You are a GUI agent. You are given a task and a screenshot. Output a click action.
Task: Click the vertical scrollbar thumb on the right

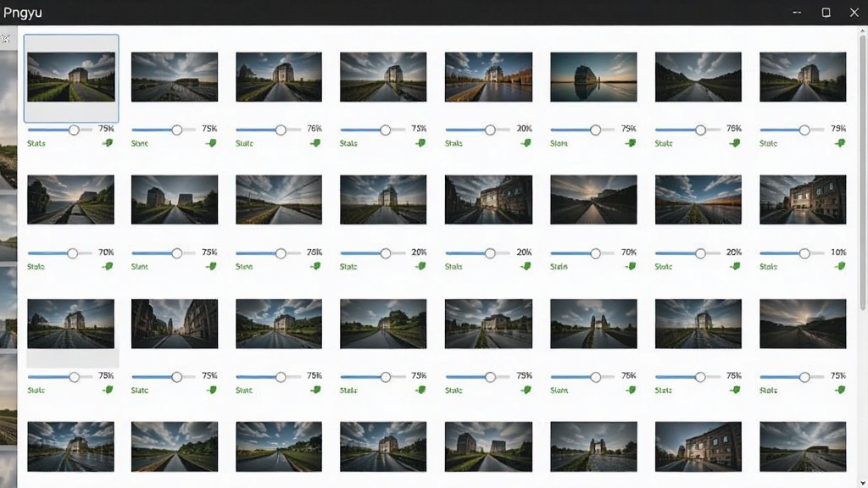coord(862,171)
